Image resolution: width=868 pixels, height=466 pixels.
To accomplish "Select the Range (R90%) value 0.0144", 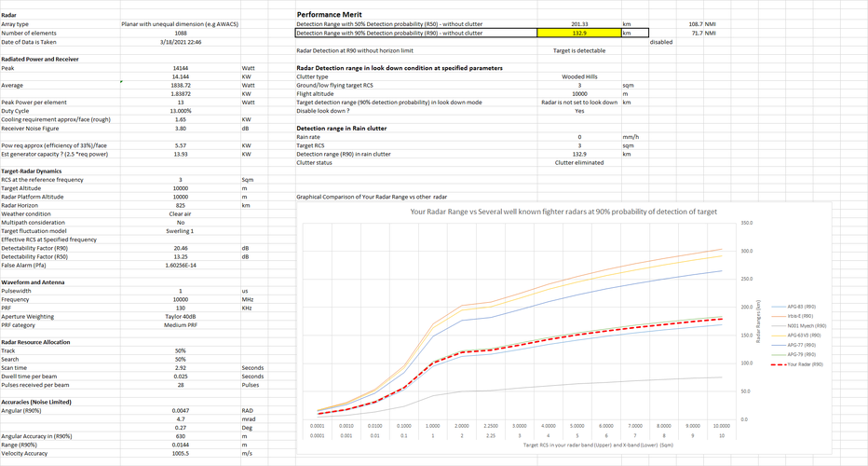I will (x=181, y=445).
